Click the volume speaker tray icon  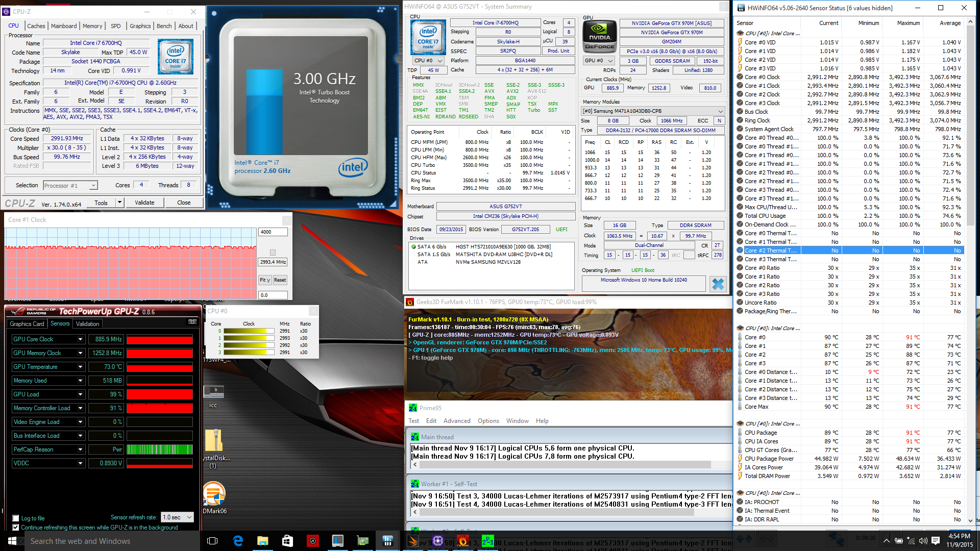tap(923, 541)
